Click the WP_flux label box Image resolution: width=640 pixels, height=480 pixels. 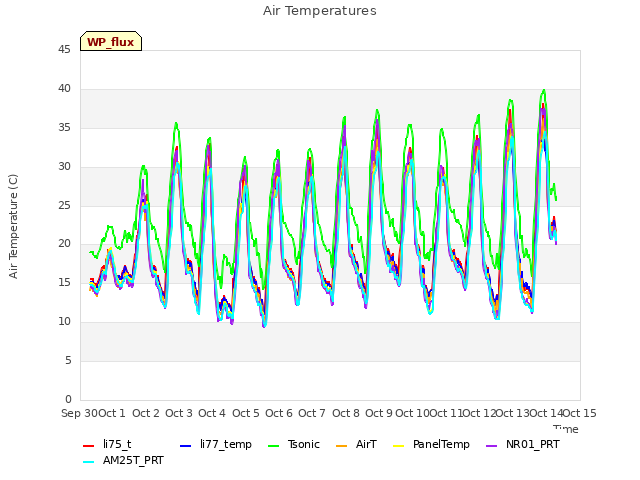[x=111, y=41]
